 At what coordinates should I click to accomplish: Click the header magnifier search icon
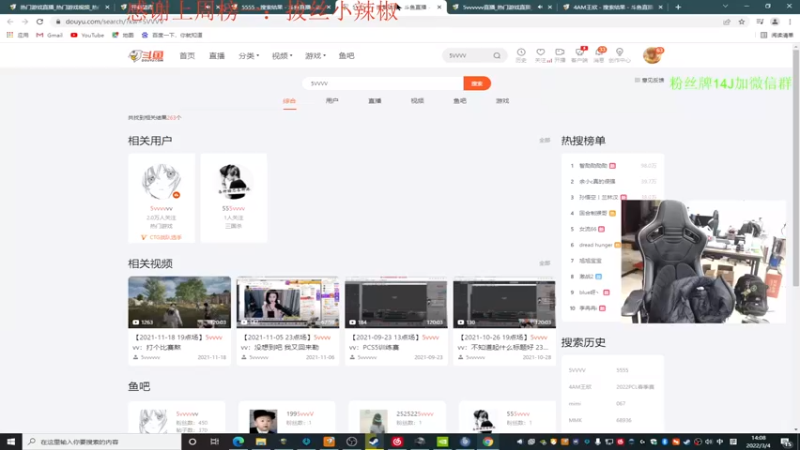click(496, 56)
